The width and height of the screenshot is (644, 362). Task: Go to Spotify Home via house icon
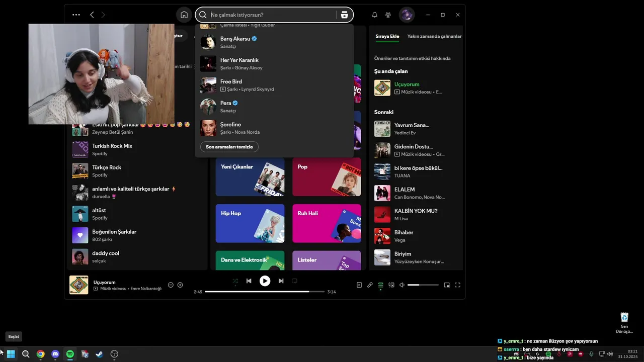184,15
